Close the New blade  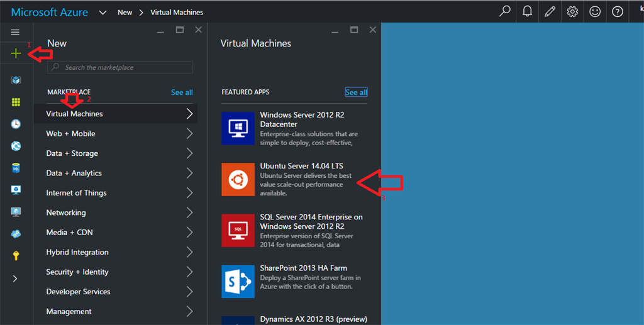[x=198, y=30]
